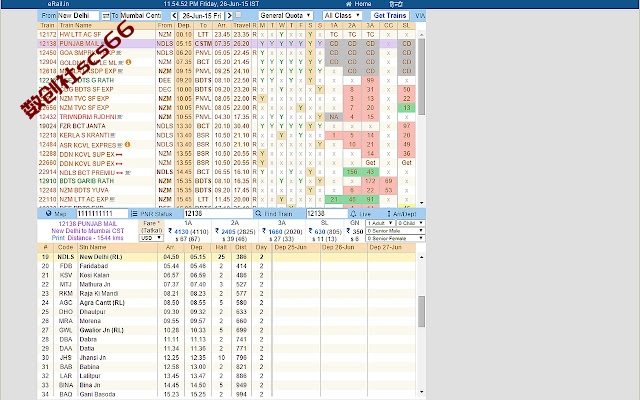
Task: Click the Print link in fare panel
Action: pyautogui.click(x=58, y=238)
